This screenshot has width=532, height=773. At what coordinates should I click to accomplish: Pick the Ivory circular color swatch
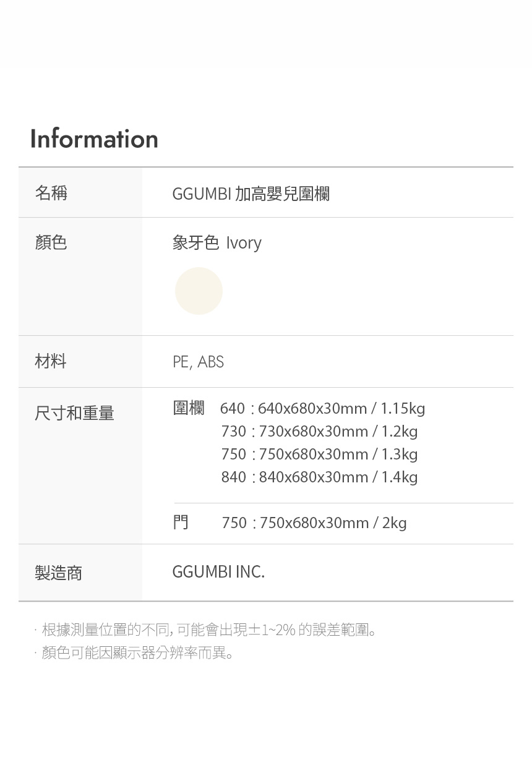[199, 291]
